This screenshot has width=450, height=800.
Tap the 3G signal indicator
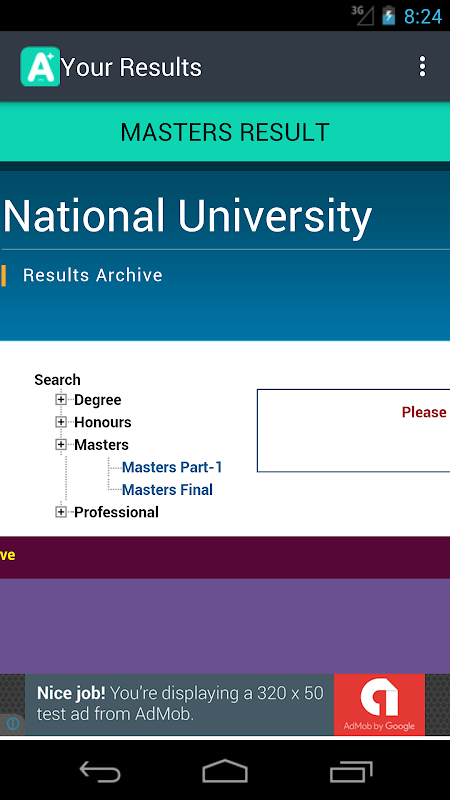(362, 16)
